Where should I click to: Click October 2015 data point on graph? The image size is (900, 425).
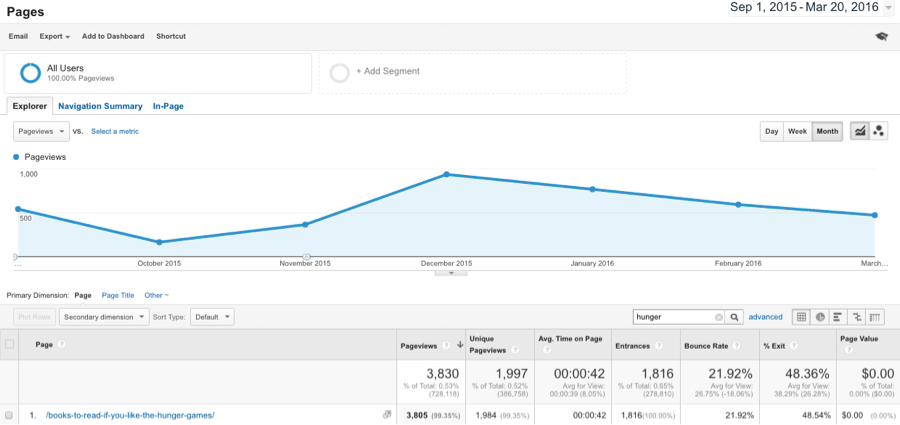coord(159,242)
